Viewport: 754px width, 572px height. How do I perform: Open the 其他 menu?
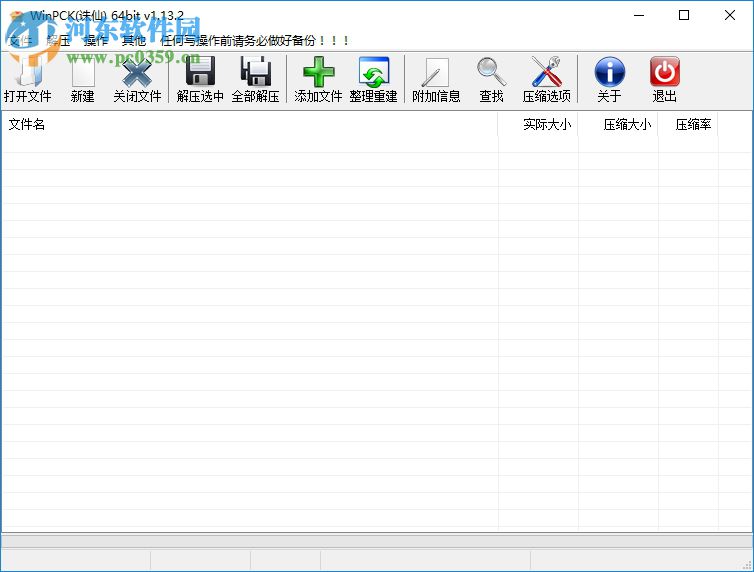click(134, 41)
